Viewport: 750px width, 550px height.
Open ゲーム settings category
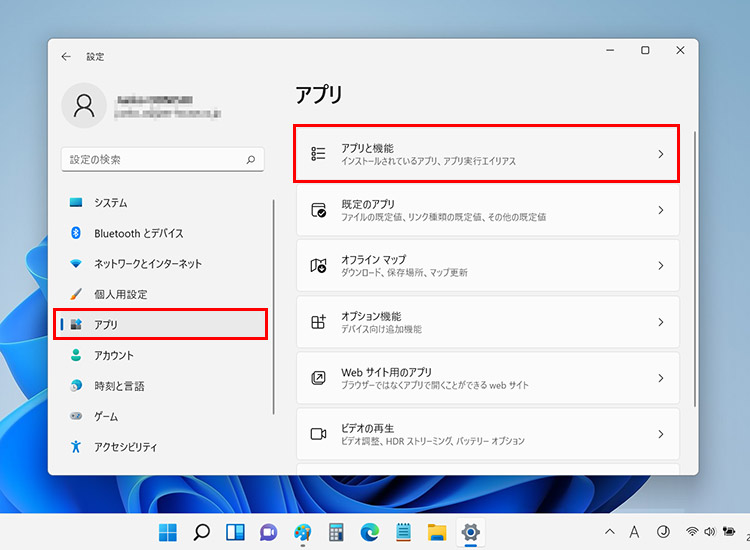click(105, 416)
